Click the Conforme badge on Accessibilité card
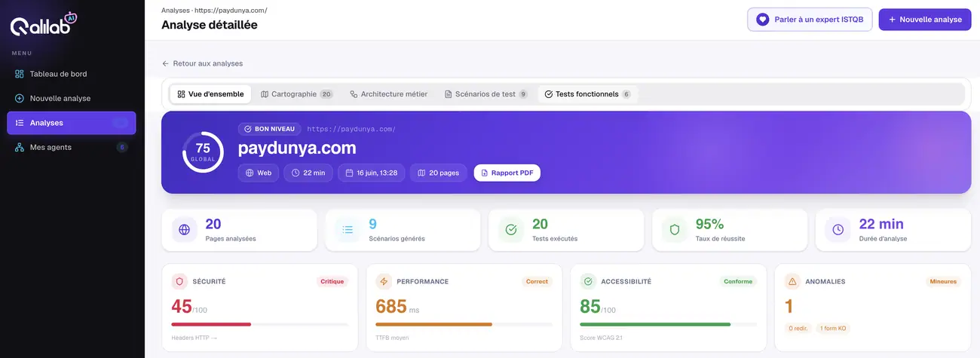 [738, 281]
